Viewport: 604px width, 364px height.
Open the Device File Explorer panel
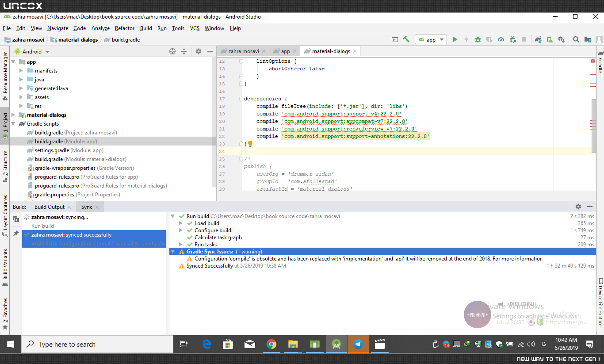click(x=600, y=303)
